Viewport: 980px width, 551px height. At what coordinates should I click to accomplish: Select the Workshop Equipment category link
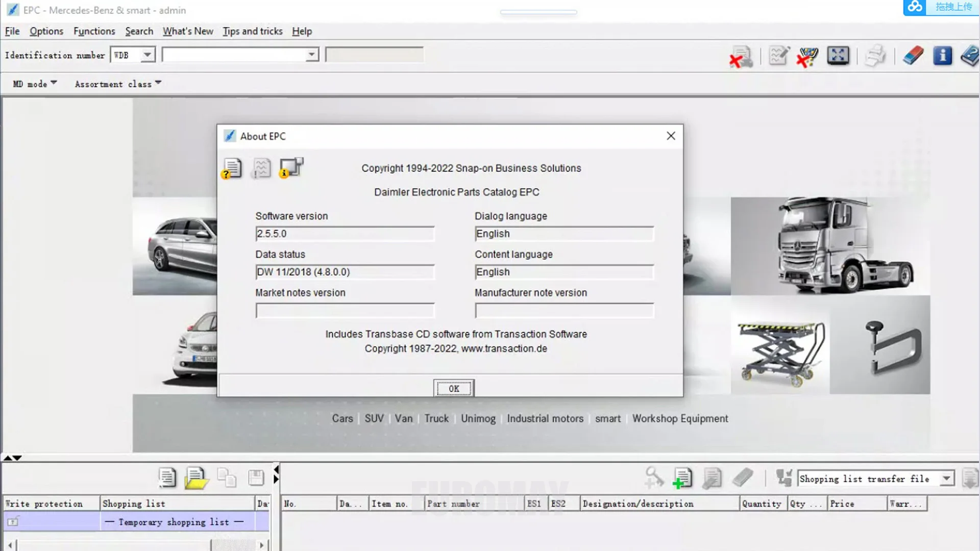tap(680, 418)
